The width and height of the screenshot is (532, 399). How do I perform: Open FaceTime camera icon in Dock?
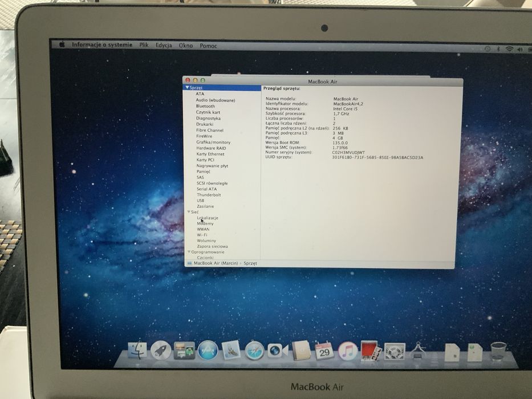pos(278,351)
